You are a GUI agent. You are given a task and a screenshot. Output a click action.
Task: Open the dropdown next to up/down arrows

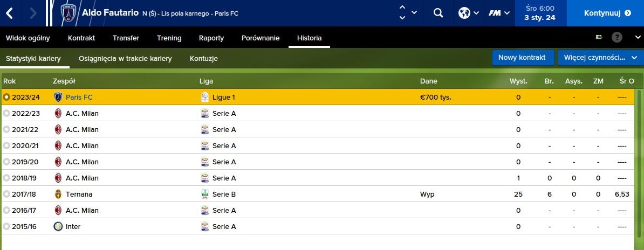[x=414, y=12]
